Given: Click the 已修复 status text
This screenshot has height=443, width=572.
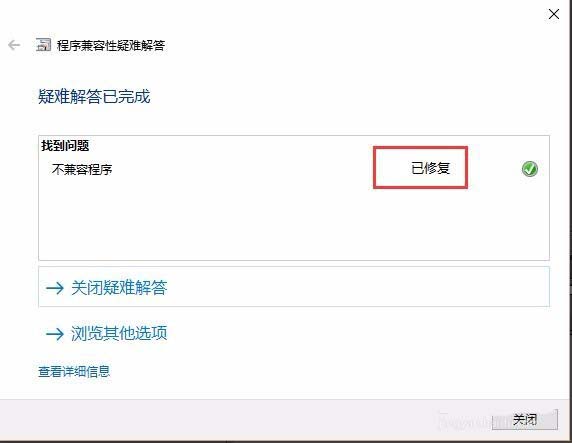Looking at the screenshot, I should tap(430, 168).
